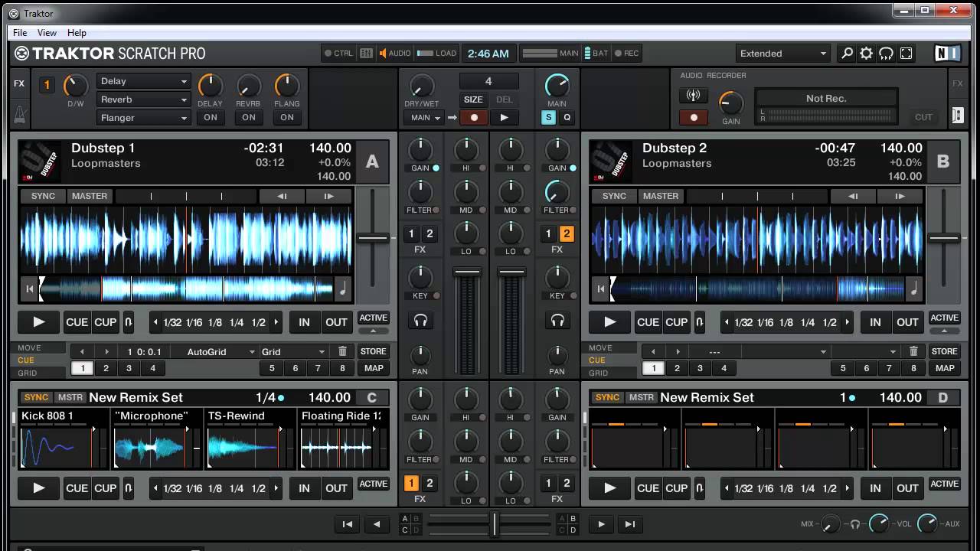Click the crossfader handle
980x551 pixels.
[495, 524]
